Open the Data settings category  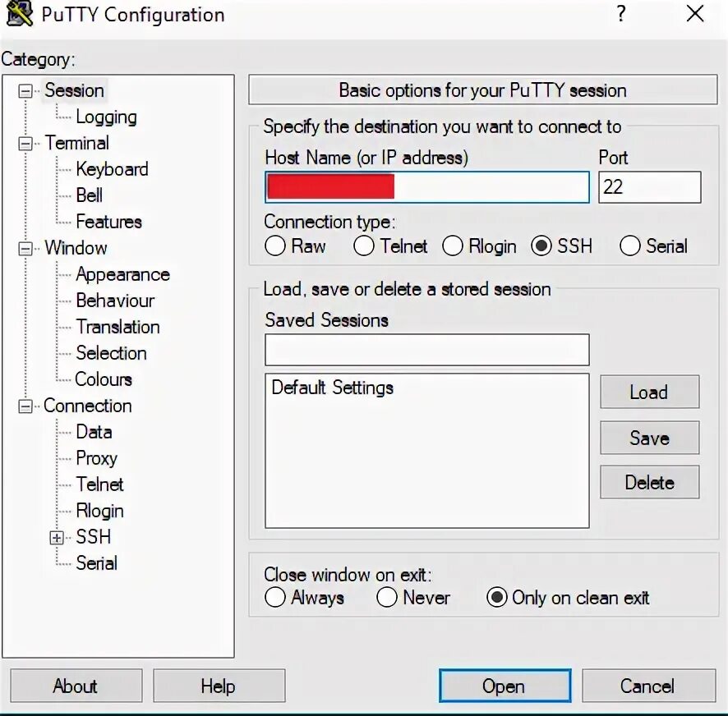[94, 432]
